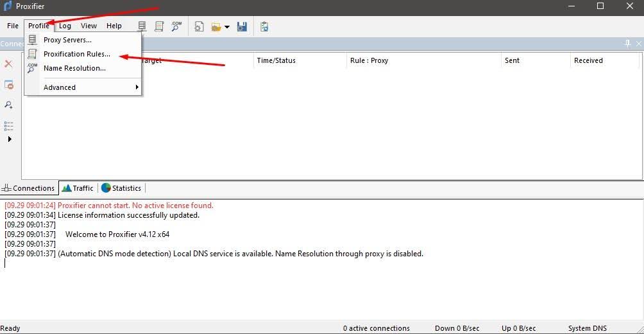Open the Log menu
The image size is (644, 334).
65,26
